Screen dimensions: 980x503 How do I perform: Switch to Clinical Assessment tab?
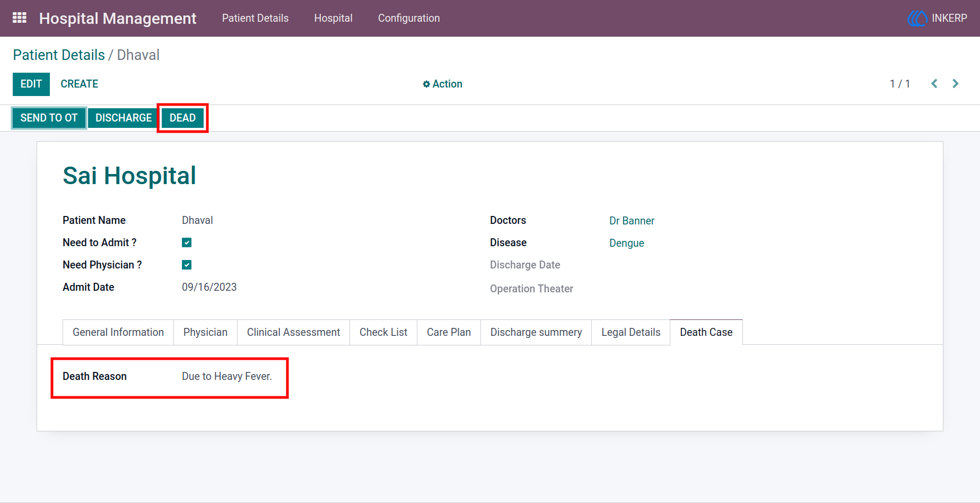293,332
